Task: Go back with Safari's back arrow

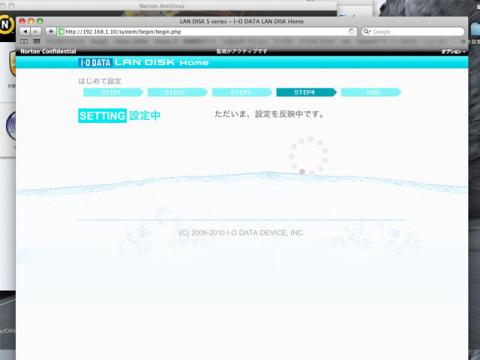Action: (25, 31)
